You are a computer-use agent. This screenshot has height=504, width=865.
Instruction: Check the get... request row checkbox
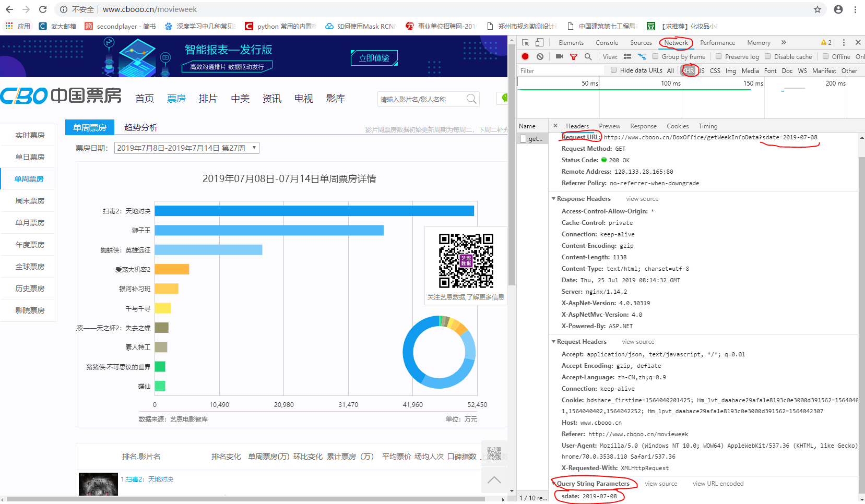(523, 139)
